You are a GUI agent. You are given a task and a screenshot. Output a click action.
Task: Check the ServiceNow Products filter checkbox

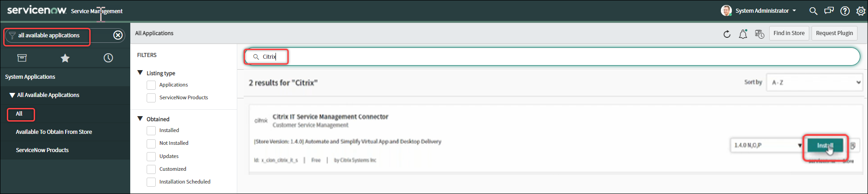[151, 98]
